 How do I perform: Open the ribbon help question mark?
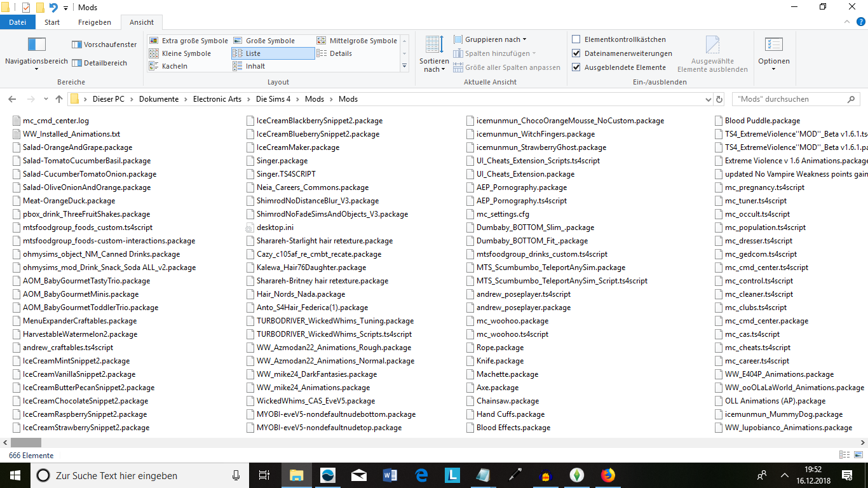tap(861, 22)
